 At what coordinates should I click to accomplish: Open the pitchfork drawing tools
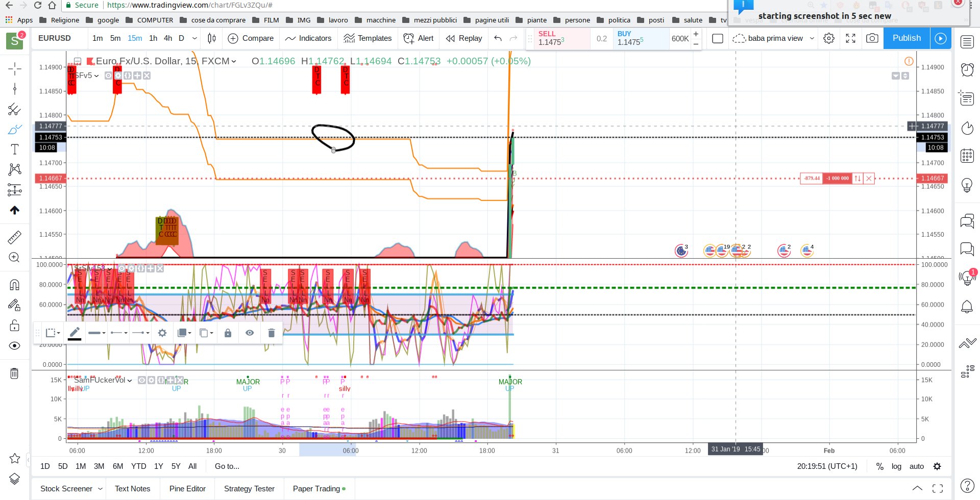14,109
